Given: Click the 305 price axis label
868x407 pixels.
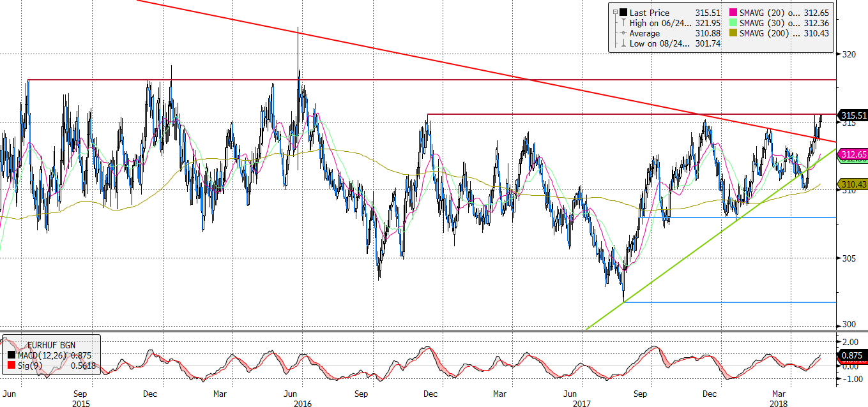Looking at the screenshot, I should click(x=848, y=258).
